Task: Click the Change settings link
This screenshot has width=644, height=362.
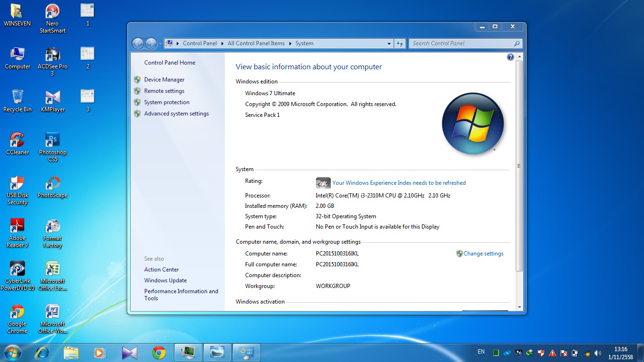Action: (x=483, y=254)
